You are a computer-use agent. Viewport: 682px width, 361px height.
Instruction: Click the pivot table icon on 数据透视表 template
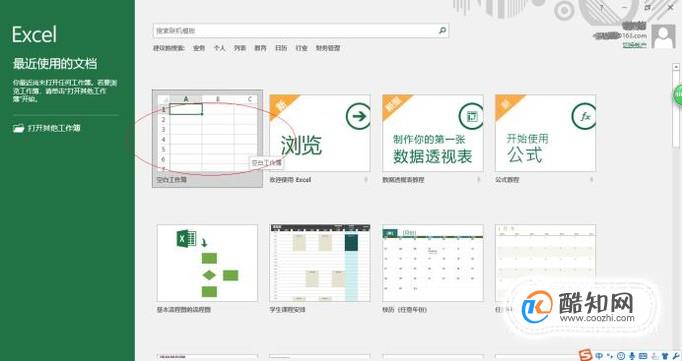point(471,116)
